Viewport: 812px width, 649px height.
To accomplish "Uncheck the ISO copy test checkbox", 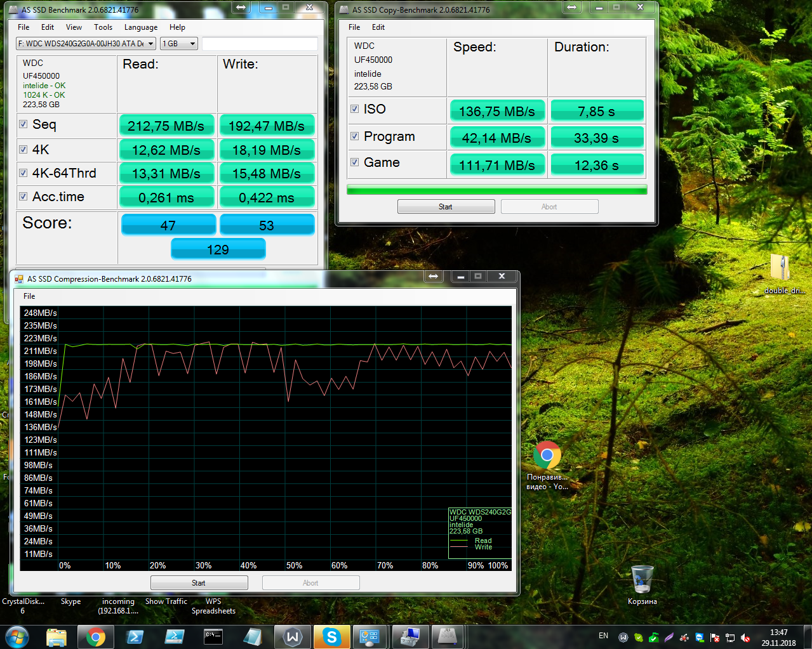I will point(355,109).
